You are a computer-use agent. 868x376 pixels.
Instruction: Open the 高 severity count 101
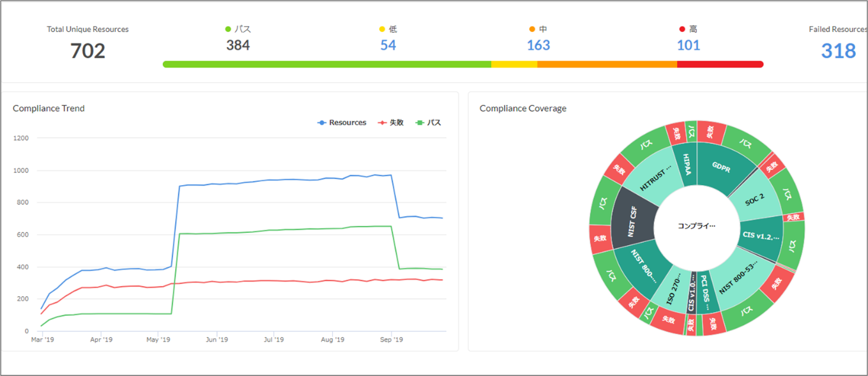689,45
